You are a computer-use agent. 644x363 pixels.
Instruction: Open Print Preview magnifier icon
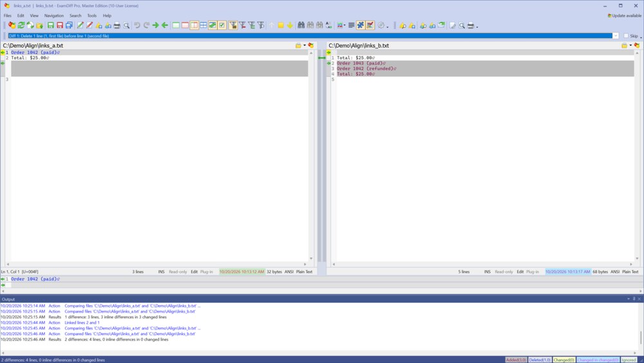pos(126,26)
